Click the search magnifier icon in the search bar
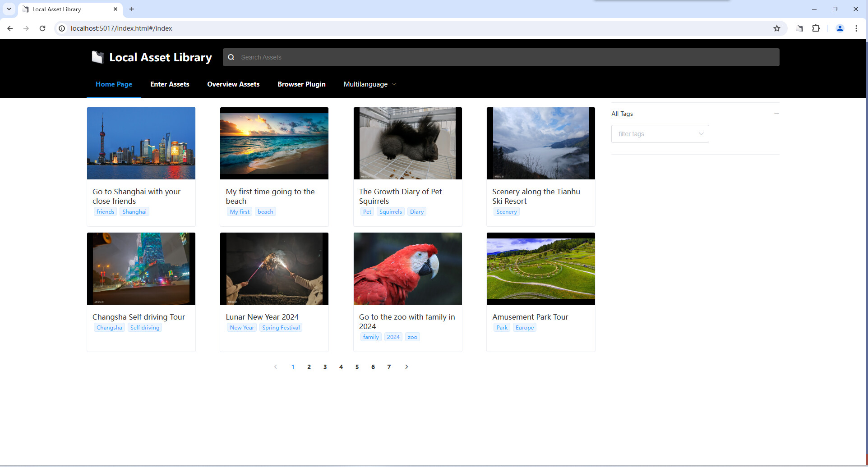The height and width of the screenshot is (467, 868). [x=231, y=57]
